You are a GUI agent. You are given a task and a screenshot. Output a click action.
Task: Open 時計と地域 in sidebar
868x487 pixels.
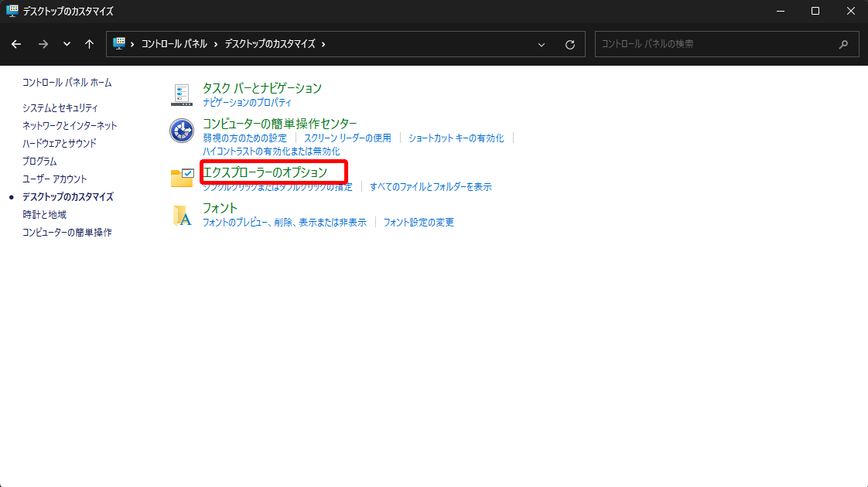(44, 214)
